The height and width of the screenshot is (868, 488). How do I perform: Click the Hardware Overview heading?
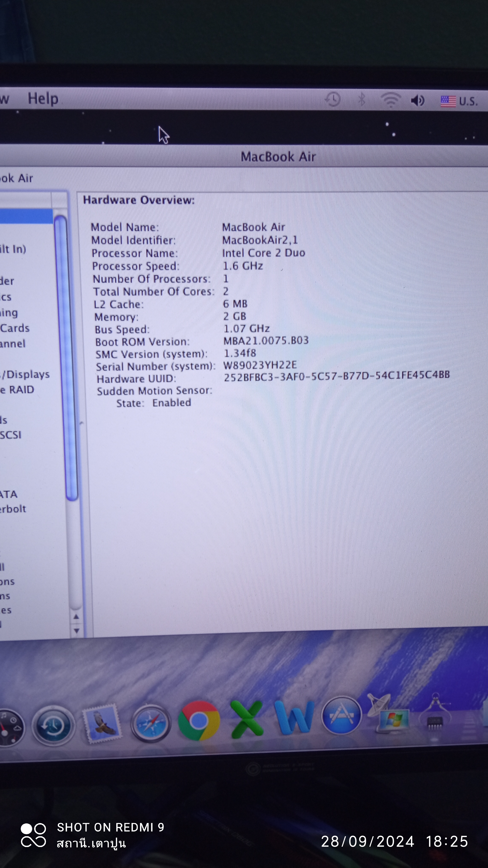(x=139, y=200)
